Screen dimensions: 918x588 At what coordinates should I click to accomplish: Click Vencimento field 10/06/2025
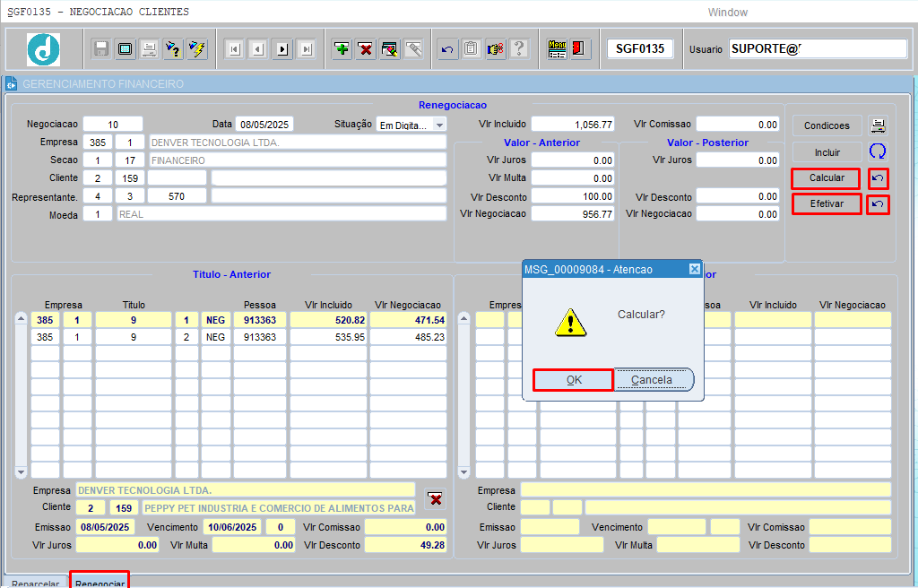(x=233, y=527)
